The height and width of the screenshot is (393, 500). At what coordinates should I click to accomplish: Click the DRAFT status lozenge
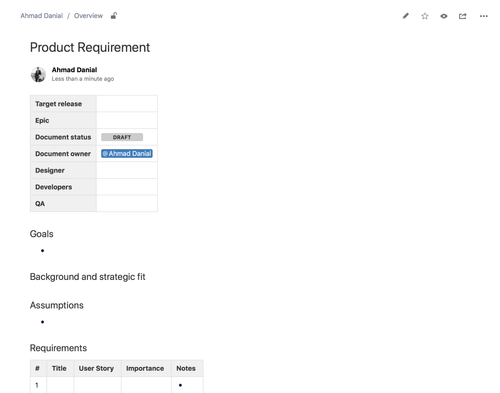coord(122,137)
